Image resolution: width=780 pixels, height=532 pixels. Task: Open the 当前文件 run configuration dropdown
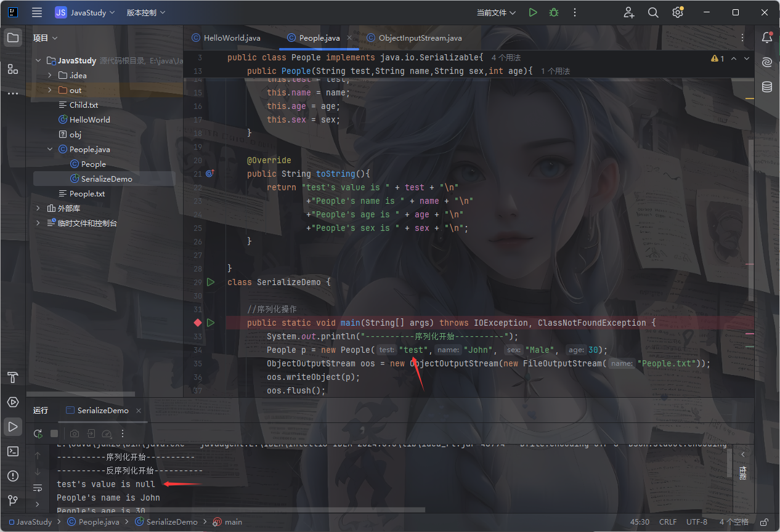pos(496,12)
